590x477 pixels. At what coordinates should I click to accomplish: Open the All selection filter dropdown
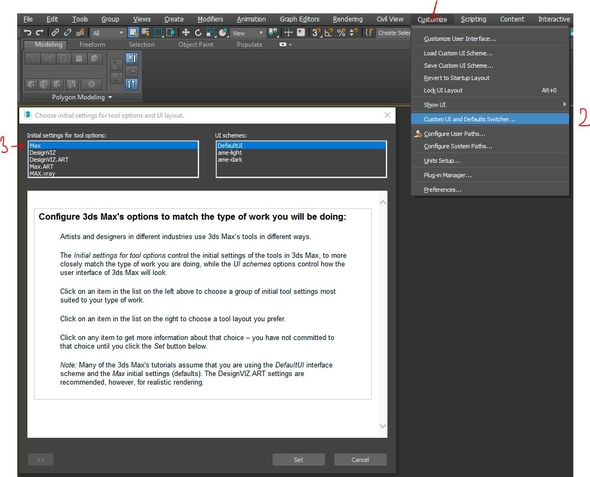pos(107,33)
